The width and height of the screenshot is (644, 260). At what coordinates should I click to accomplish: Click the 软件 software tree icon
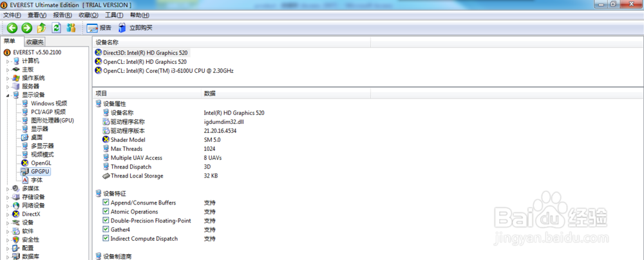point(16,231)
